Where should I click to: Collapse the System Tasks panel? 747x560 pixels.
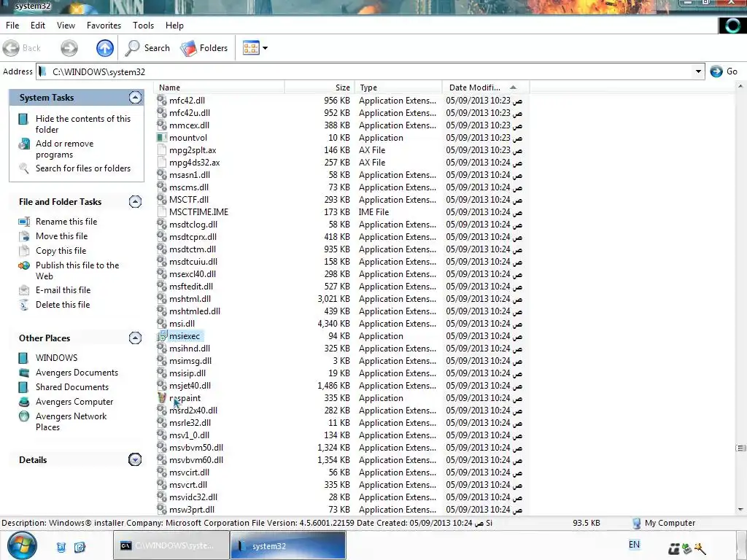tap(135, 98)
